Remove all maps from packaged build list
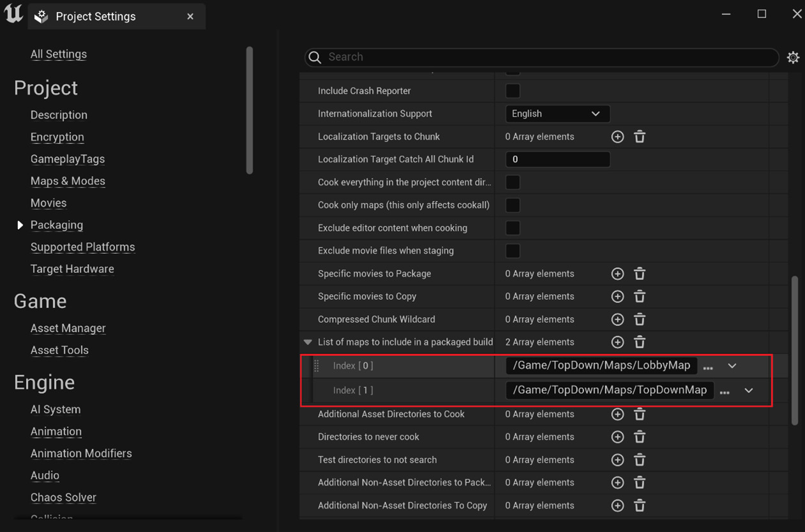 tap(640, 342)
